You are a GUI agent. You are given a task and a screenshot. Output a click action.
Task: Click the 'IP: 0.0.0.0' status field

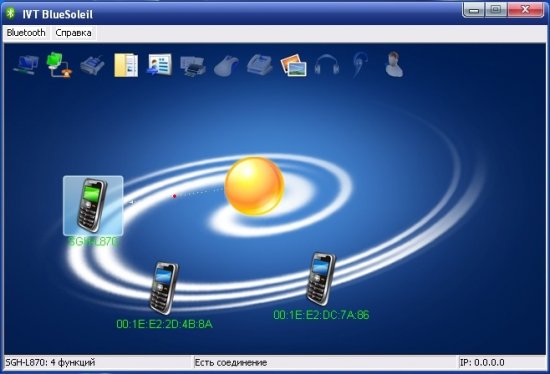click(x=502, y=362)
